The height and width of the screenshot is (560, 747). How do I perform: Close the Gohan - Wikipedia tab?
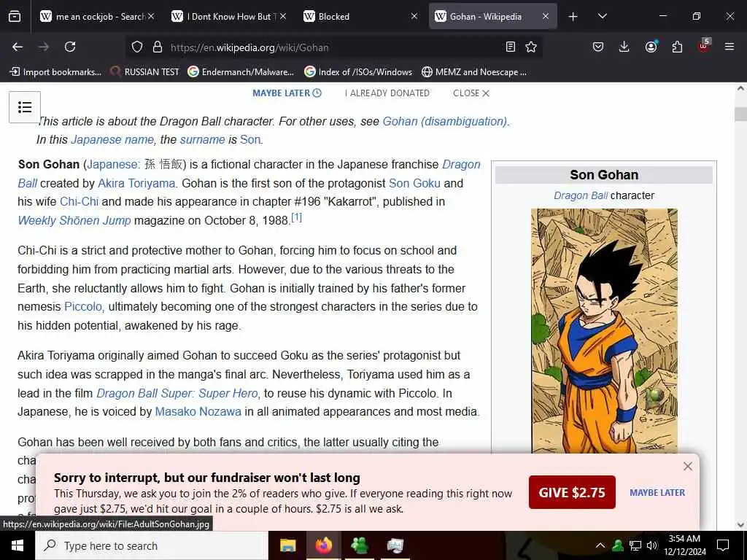point(546,16)
